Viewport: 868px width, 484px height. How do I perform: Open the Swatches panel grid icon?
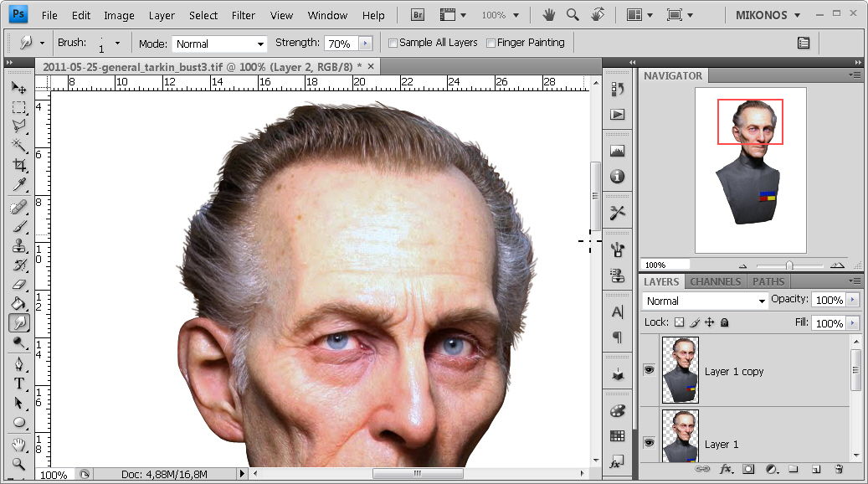click(x=617, y=436)
